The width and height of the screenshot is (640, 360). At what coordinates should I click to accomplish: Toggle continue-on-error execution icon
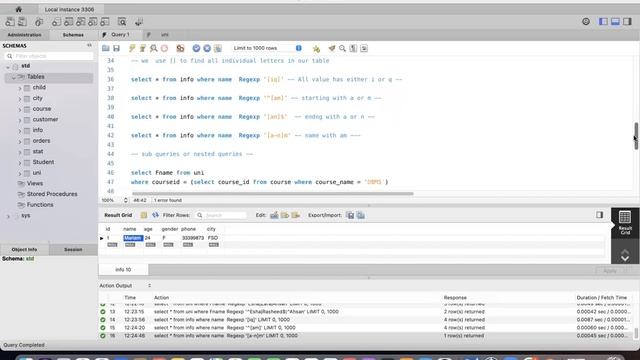point(180,48)
